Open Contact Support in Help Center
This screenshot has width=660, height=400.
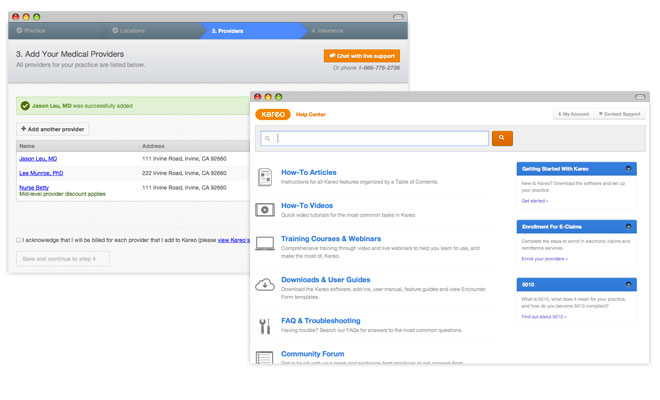point(620,114)
